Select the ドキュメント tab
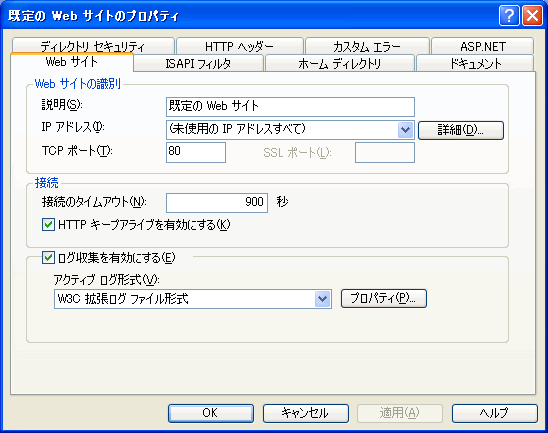The image size is (548, 433). click(475, 63)
